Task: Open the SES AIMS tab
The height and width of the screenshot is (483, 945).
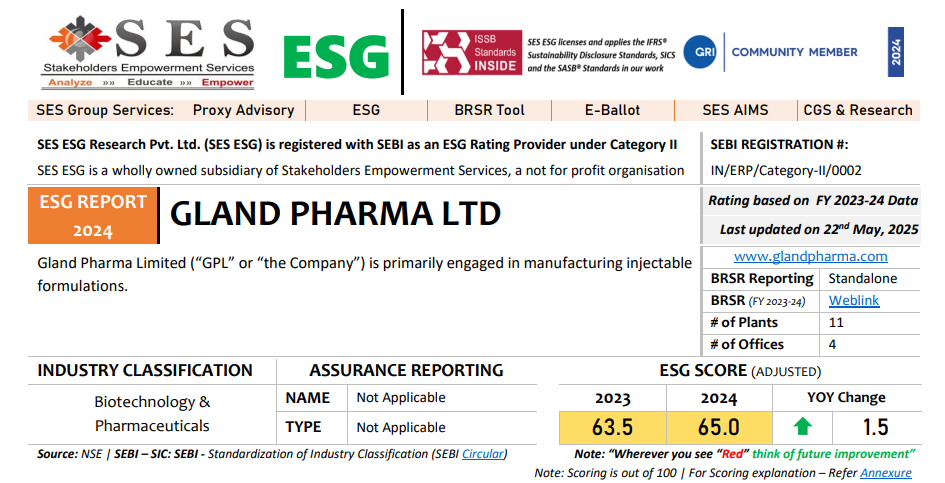Action: click(x=735, y=110)
